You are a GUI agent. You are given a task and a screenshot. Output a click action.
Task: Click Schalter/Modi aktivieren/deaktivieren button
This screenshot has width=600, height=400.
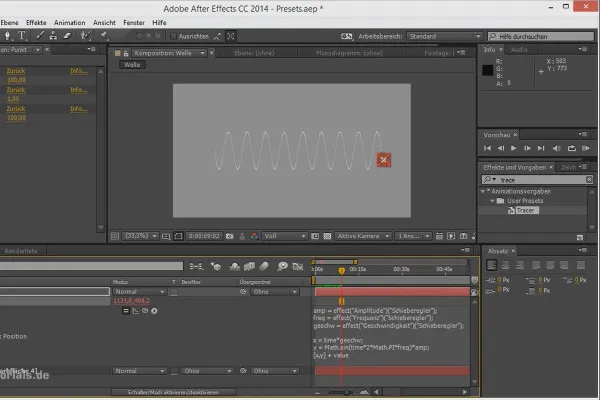173,392
